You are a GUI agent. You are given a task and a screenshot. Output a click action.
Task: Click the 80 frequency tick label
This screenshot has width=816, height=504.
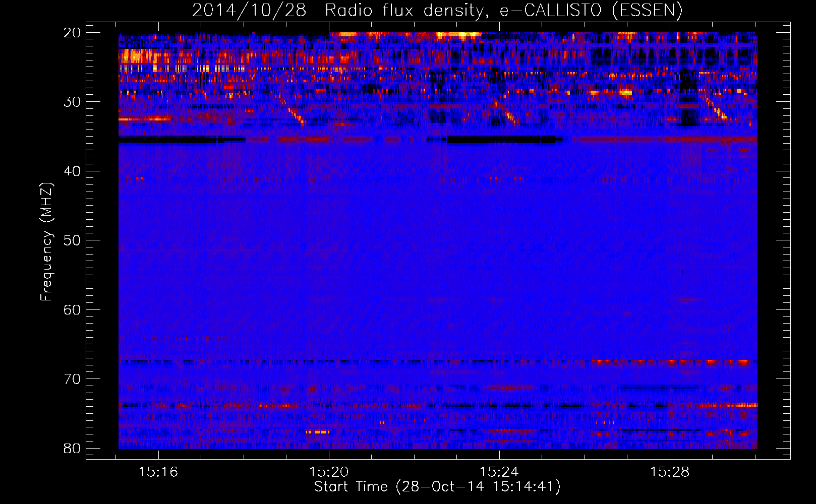73,449
